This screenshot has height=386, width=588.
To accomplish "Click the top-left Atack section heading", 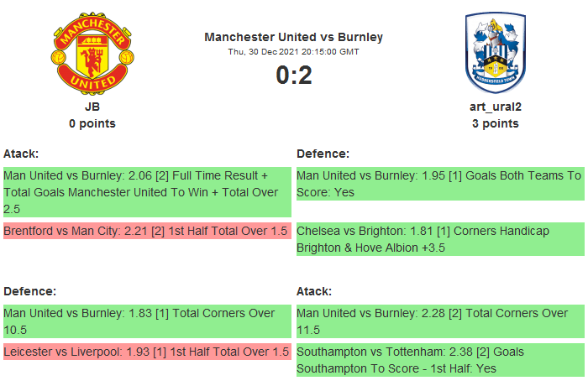I will [x=22, y=154].
